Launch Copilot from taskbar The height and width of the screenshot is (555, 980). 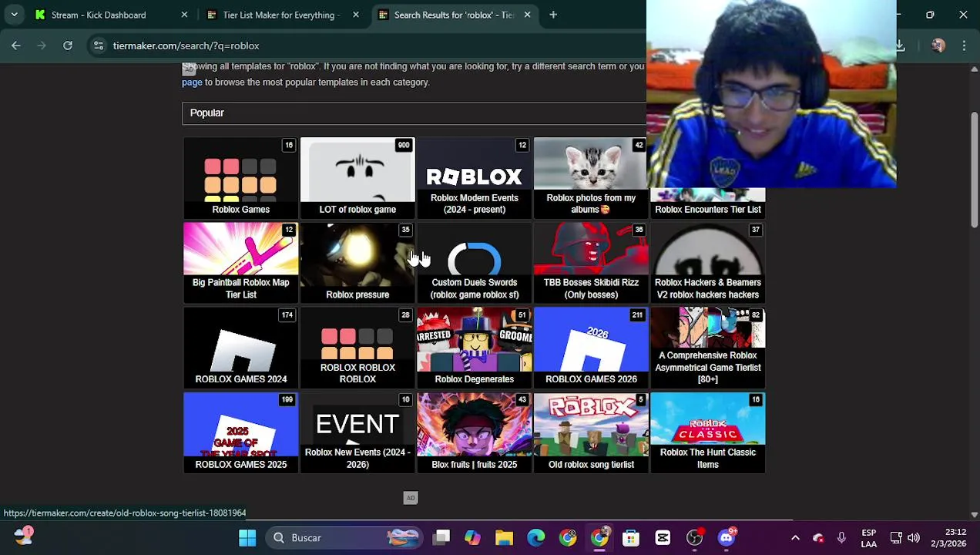pyautogui.click(x=472, y=537)
